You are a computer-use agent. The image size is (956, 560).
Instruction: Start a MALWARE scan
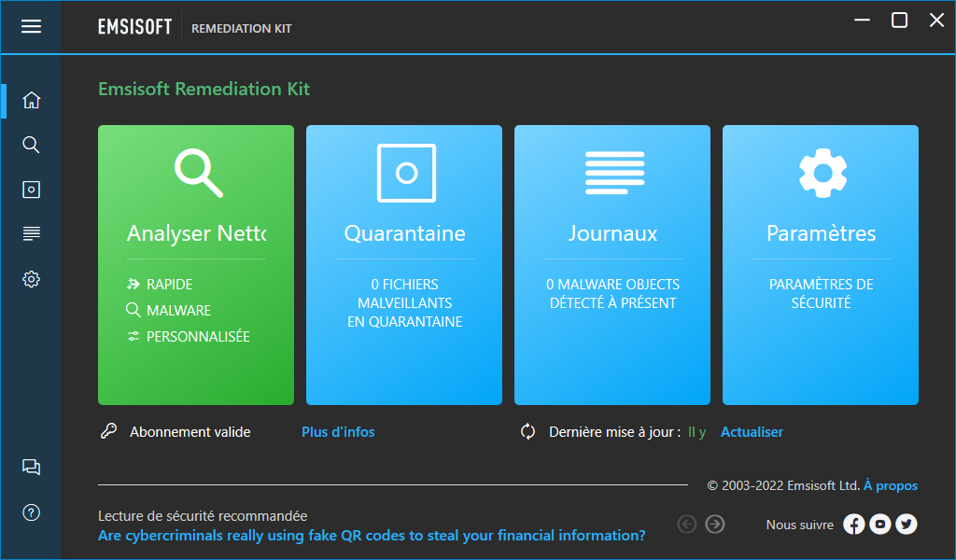point(168,310)
